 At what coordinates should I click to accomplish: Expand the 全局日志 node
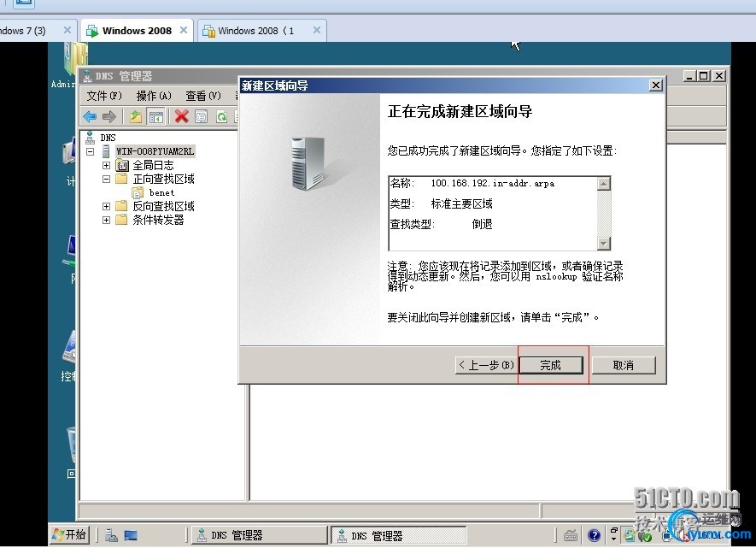106,166
